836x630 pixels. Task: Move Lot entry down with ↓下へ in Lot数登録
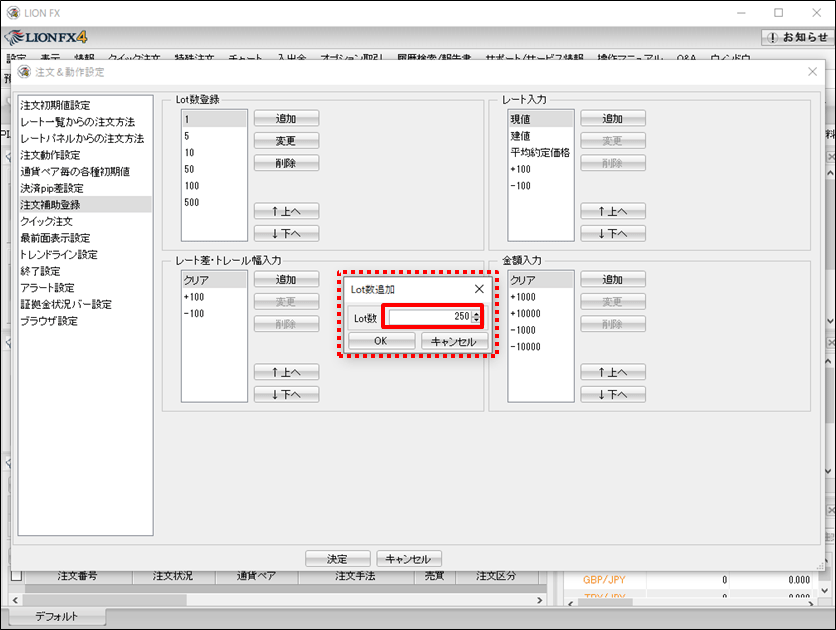[x=286, y=233]
